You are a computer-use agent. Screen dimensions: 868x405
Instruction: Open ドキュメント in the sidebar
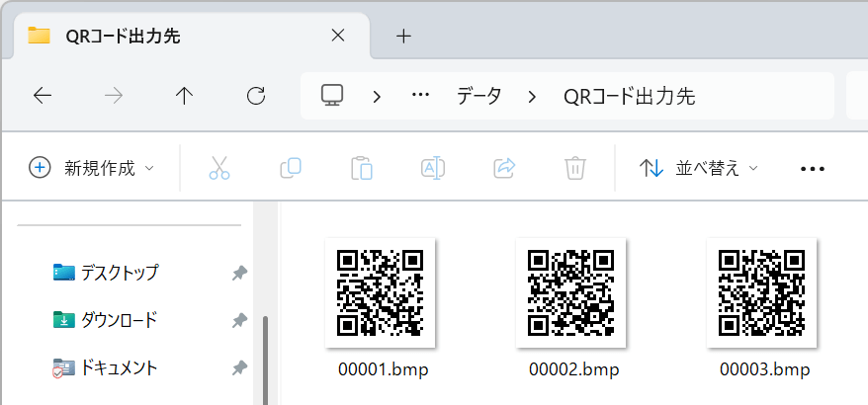(x=105, y=367)
